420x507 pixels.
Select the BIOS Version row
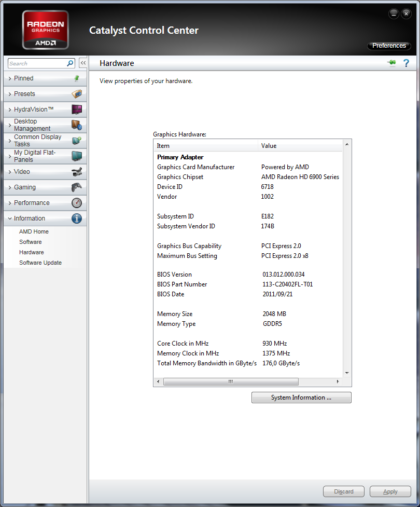click(x=248, y=275)
